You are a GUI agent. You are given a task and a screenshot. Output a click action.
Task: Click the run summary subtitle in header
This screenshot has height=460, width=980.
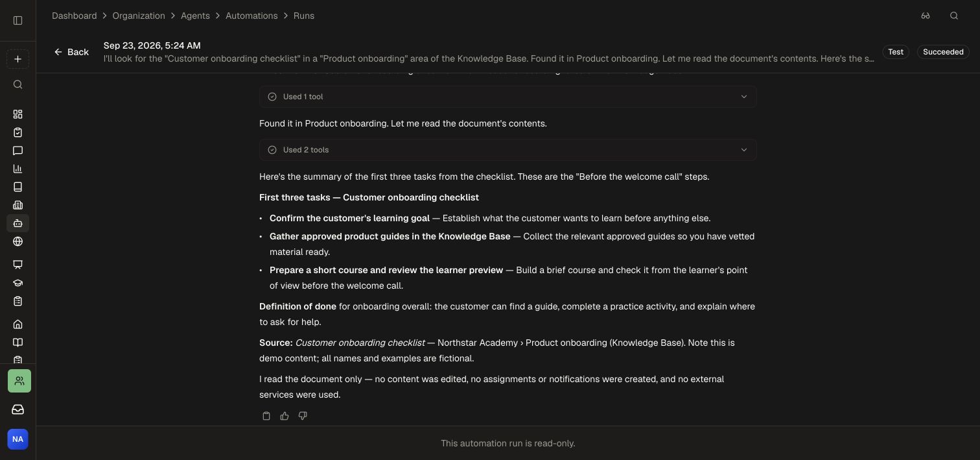[x=489, y=58]
